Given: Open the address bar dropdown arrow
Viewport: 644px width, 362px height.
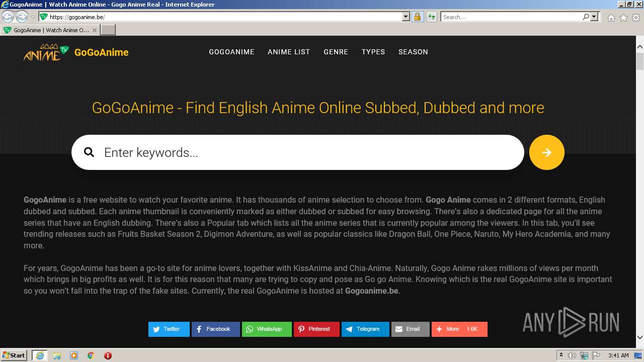Looking at the screenshot, I should [406, 17].
